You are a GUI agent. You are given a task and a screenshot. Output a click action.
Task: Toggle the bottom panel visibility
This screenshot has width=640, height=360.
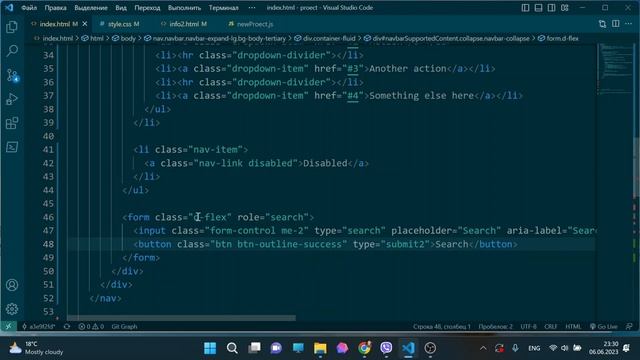538,8
